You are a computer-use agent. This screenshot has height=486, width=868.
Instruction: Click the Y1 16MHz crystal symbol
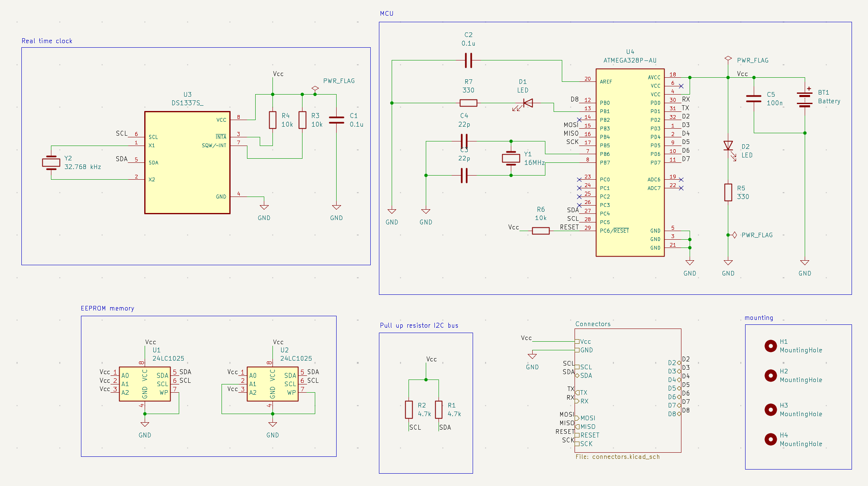pyautogui.click(x=511, y=158)
